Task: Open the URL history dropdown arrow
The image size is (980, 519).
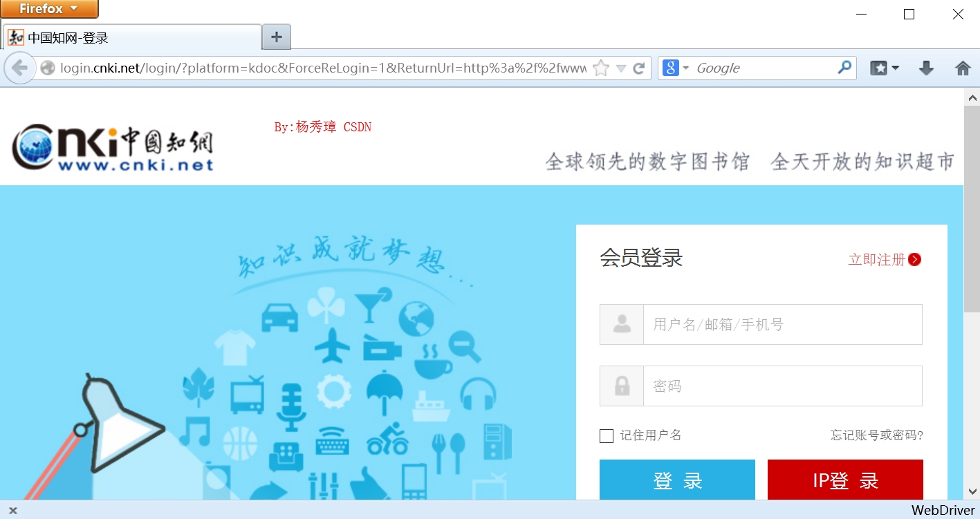Action: [x=620, y=68]
